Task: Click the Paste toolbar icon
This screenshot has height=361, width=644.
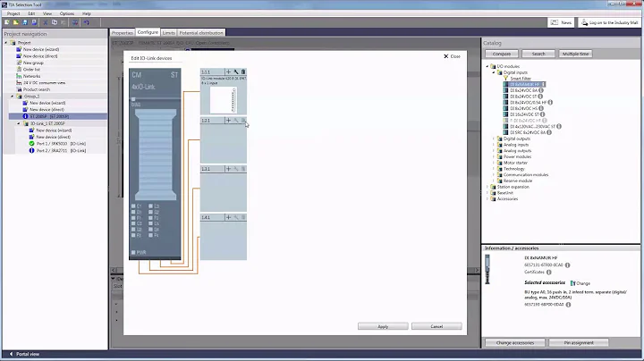Action: [64, 22]
